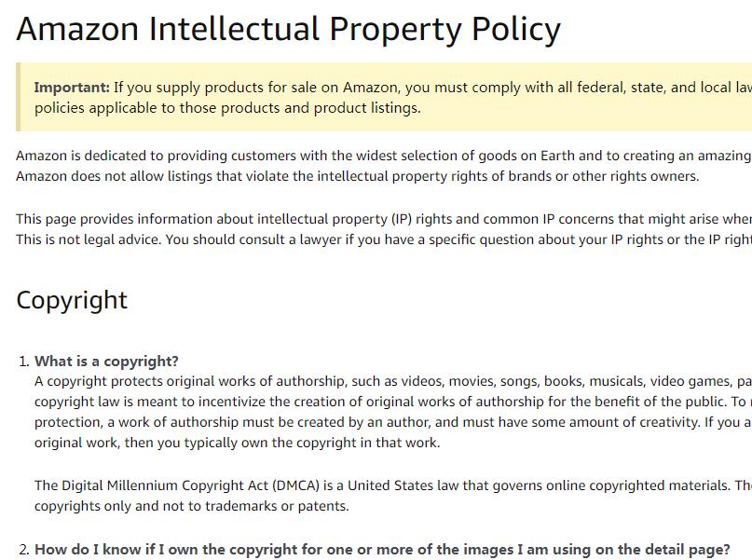Click the line 'copyright law is meant to incentivize'
Viewport: 752px width, 560px height.
pyautogui.click(x=393, y=402)
